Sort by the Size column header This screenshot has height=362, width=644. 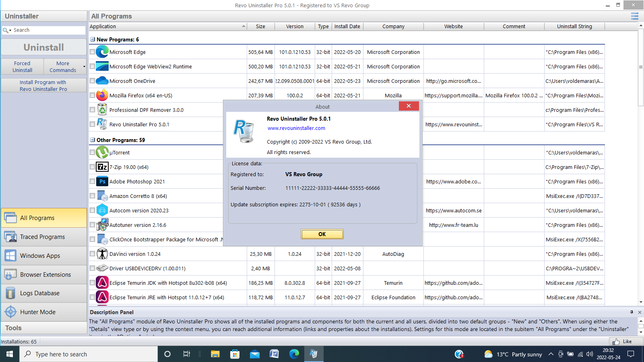click(261, 27)
